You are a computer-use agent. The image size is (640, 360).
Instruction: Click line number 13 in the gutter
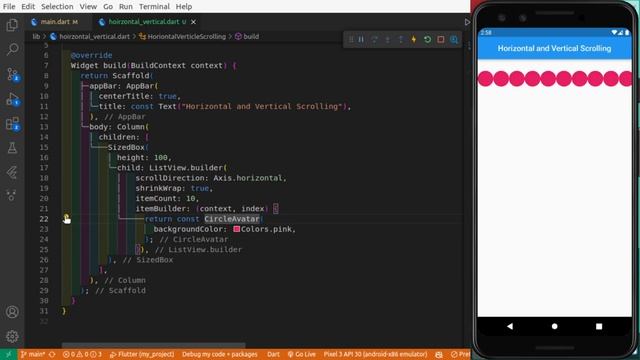[44, 127]
